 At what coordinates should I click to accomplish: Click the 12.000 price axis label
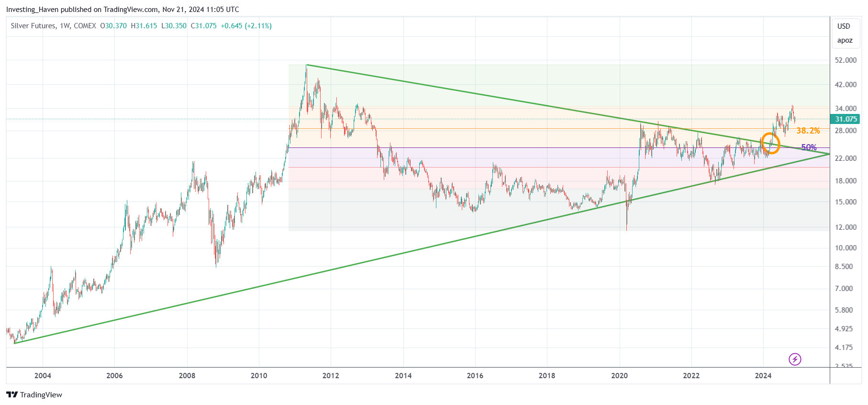[846, 227]
